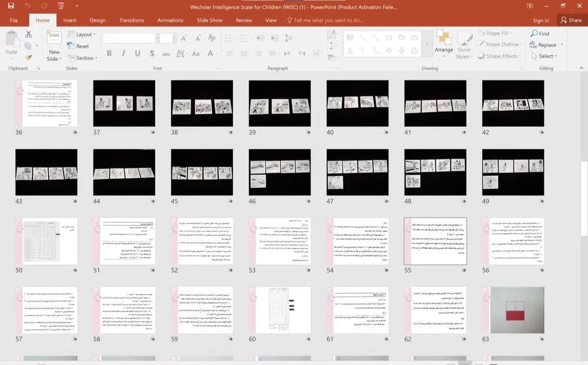The image size is (588, 365).
Task: Select slide 63 thumbnail with red square
Action: pyautogui.click(x=513, y=310)
